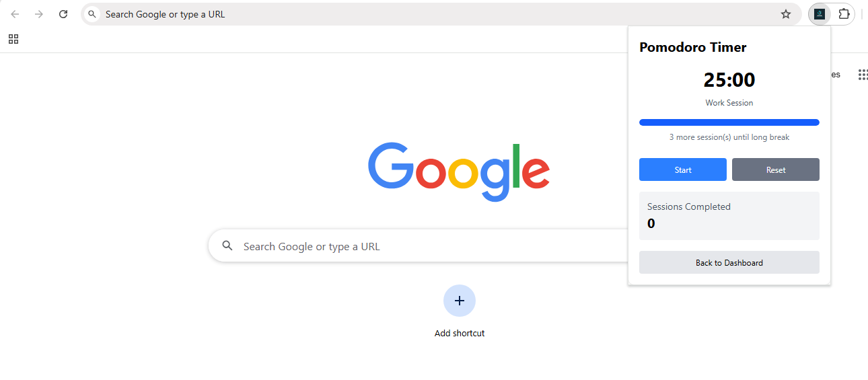
Task: Reset the Pomodoro timer
Action: pyautogui.click(x=776, y=169)
